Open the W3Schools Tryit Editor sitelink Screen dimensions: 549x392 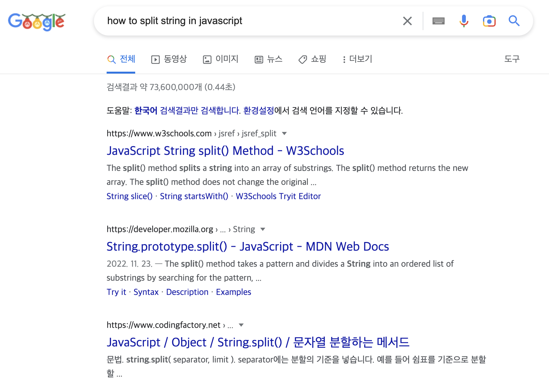tap(278, 196)
